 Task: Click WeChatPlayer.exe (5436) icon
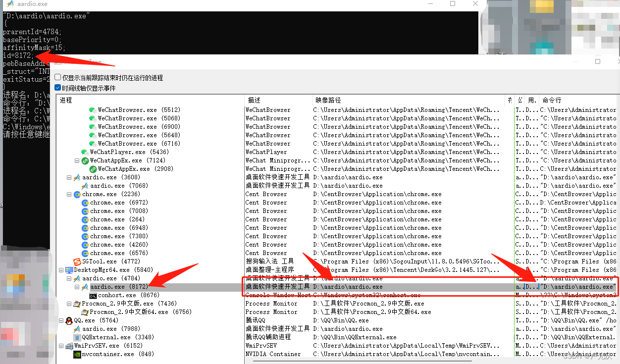85,152
